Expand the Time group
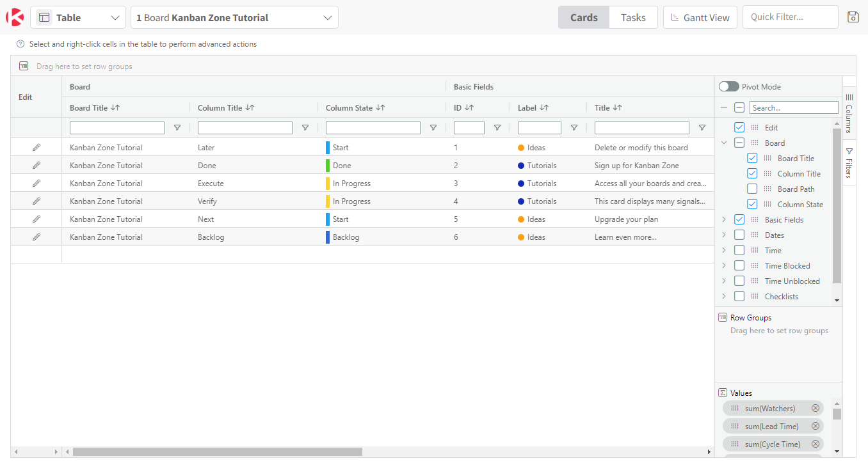Screen dimensions: 868x463 coord(724,250)
